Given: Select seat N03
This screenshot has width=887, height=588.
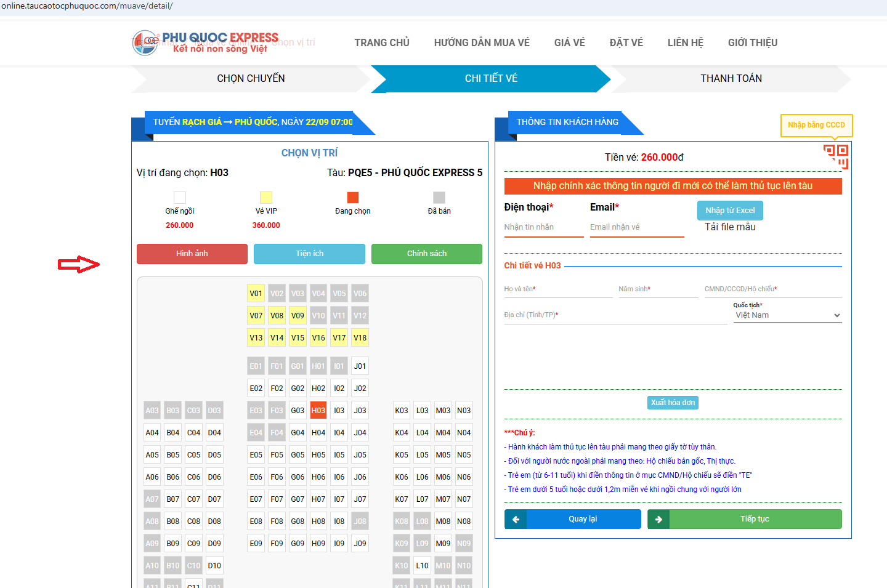Looking at the screenshot, I should 464,411.
